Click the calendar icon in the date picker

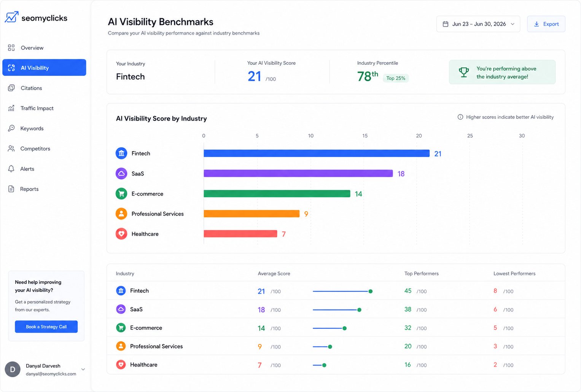[x=446, y=24]
